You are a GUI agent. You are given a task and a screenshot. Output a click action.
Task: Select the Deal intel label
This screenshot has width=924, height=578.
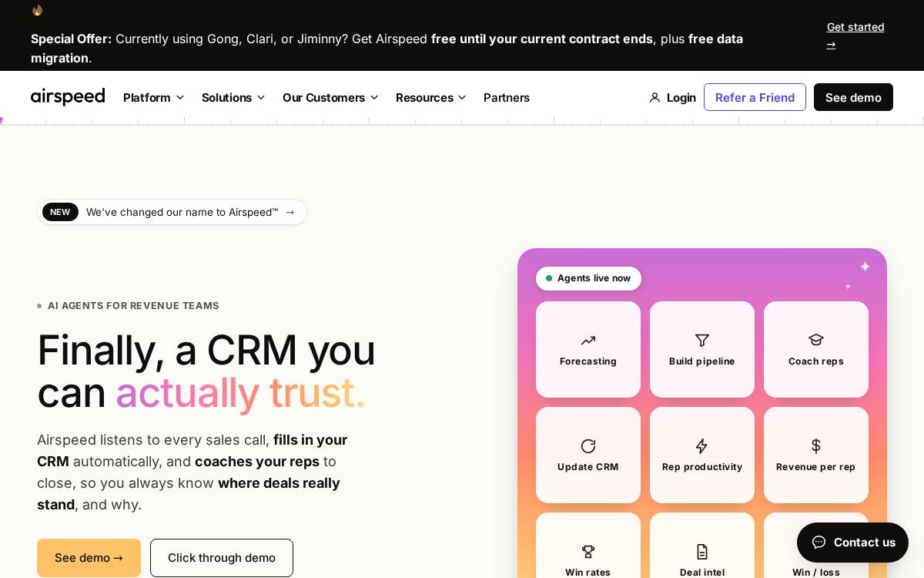[x=702, y=573]
